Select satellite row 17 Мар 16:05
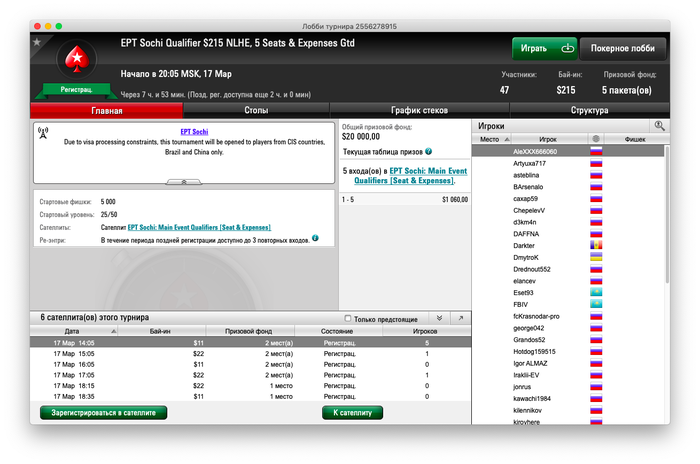Viewport: 700px width, 464px height. (x=250, y=364)
